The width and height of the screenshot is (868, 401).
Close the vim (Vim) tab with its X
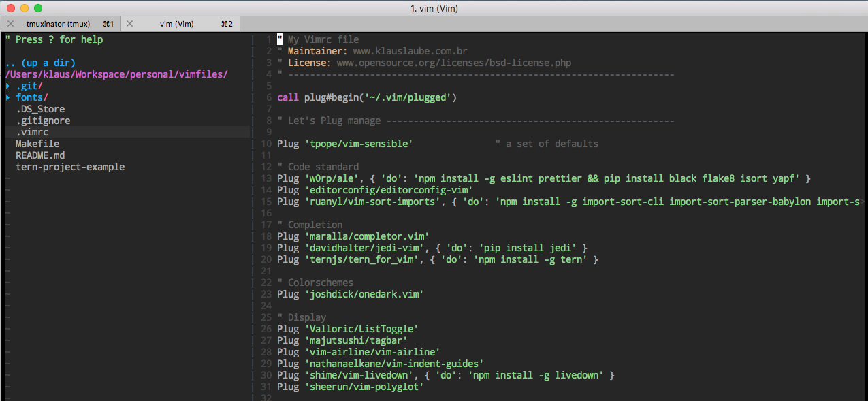click(x=129, y=24)
